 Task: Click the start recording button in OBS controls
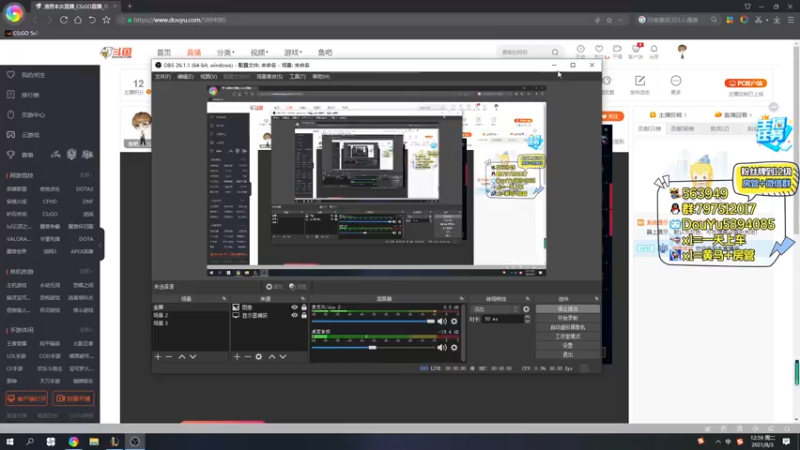[x=568, y=318]
